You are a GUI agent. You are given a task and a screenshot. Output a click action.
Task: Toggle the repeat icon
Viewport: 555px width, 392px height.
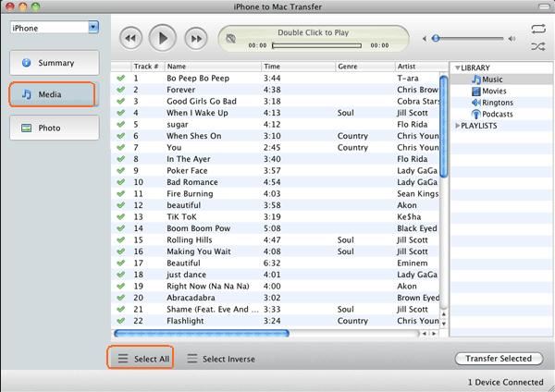coord(538,29)
